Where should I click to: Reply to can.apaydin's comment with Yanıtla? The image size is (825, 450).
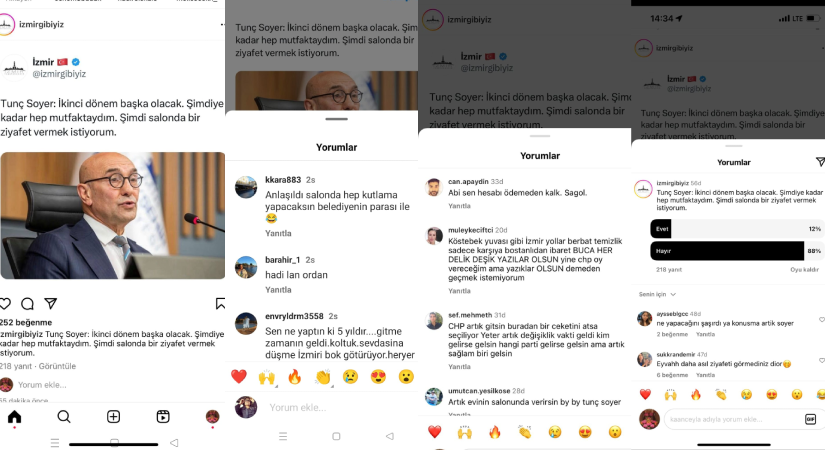pyautogui.click(x=459, y=206)
